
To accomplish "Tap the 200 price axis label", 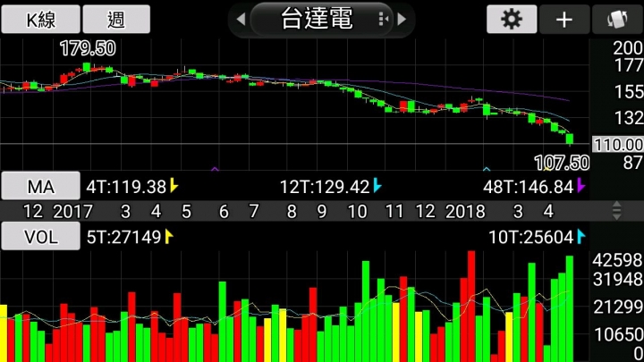I will 628,48.
